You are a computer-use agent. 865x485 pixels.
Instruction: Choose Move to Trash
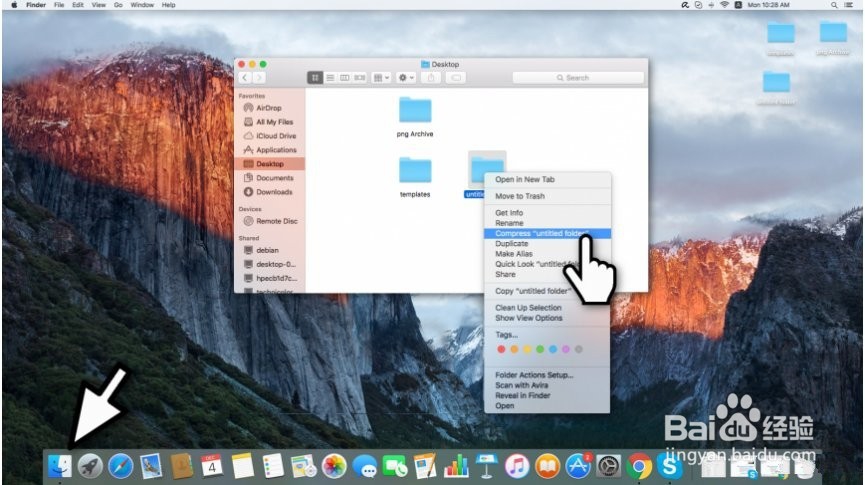(x=520, y=196)
